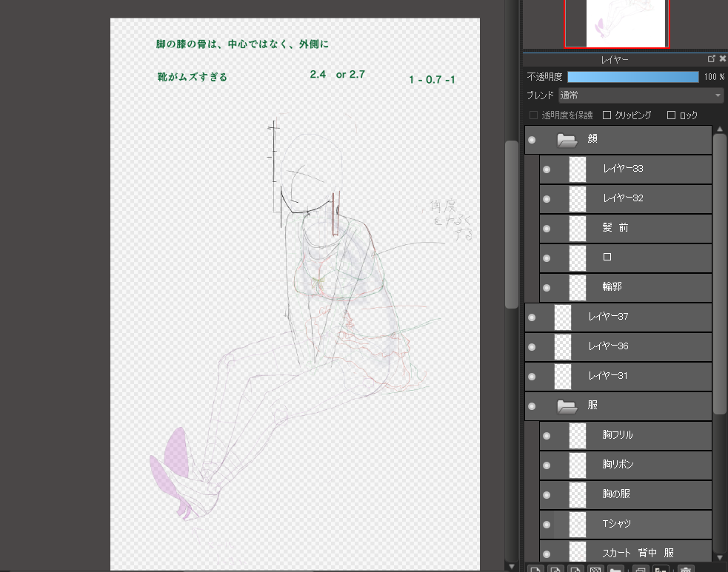The height and width of the screenshot is (572, 728).
Task: Hide the 髪 前 layer
Action: [547, 229]
